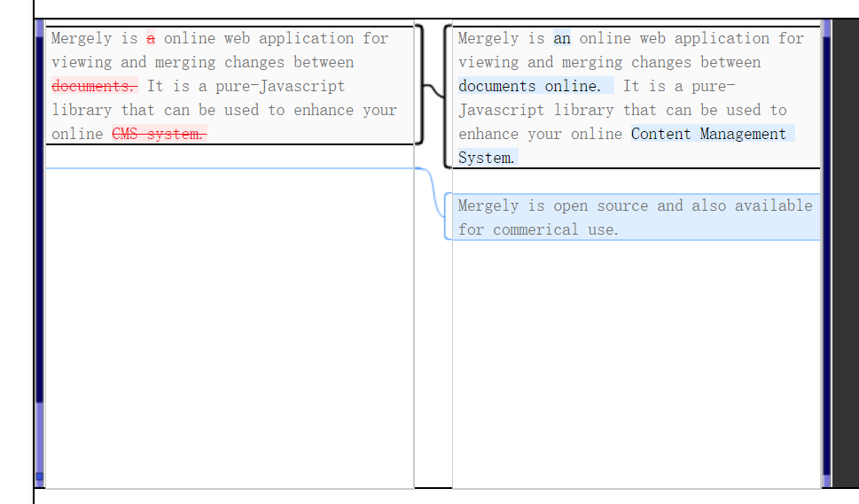The height and width of the screenshot is (504, 859).
Task: Click "viewing and merging changes between" in left pane
Action: [x=203, y=62]
